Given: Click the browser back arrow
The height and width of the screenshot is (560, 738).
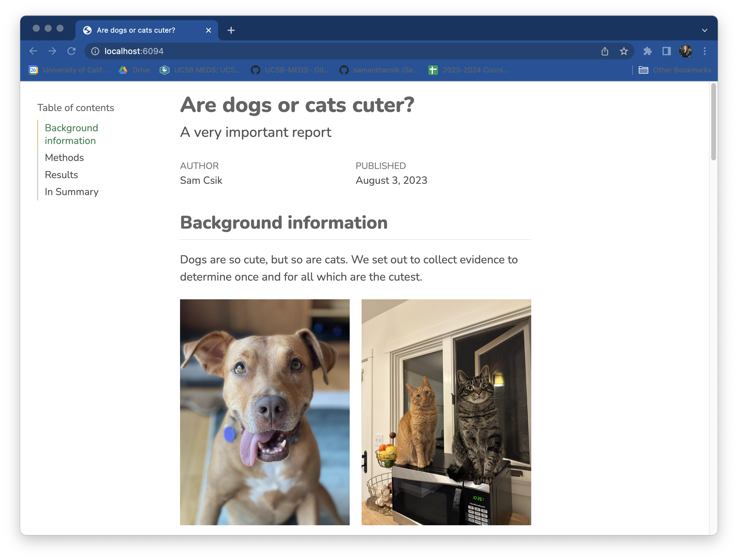Looking at the screenshot, I should click(33, 51).
